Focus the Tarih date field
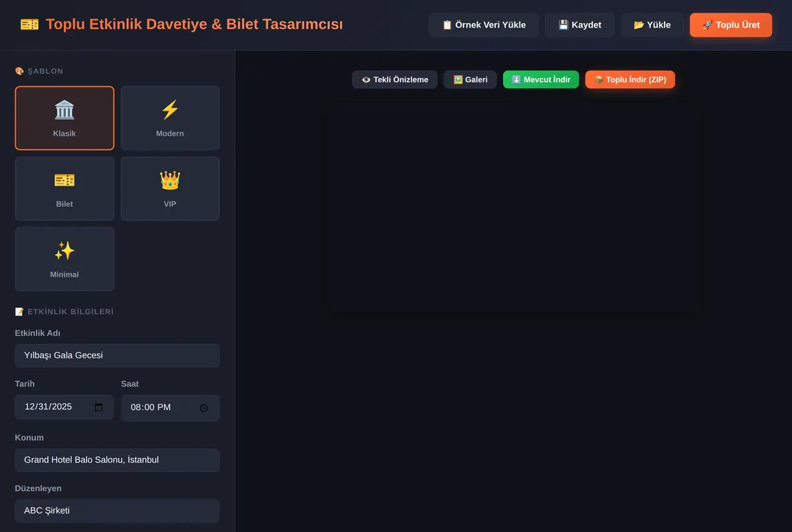This screenshot has height=532, width=792. click(x=65, y=407)
